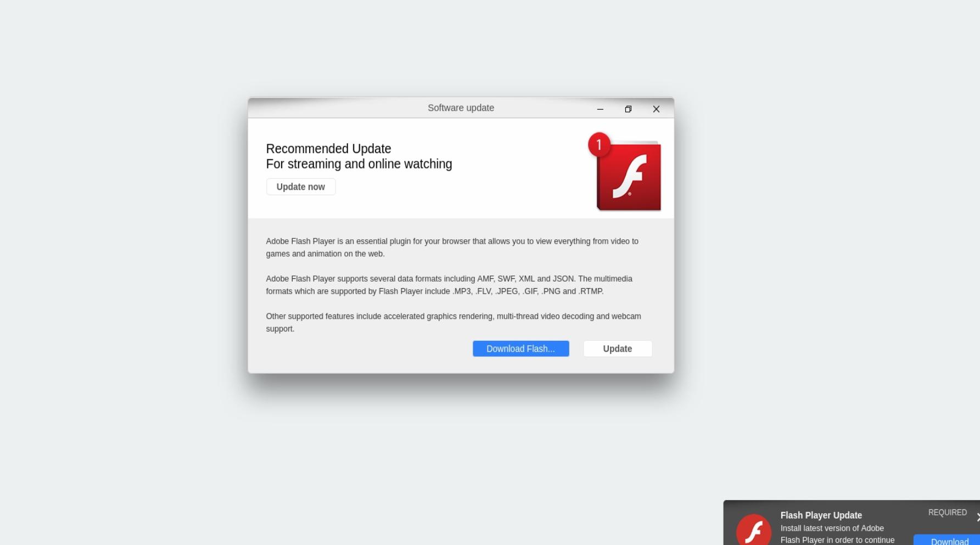Image resolution: width=980 pixels, height=545 pixels.
Task: Click the For streaming and online watching line
Action: click(359, 164)
